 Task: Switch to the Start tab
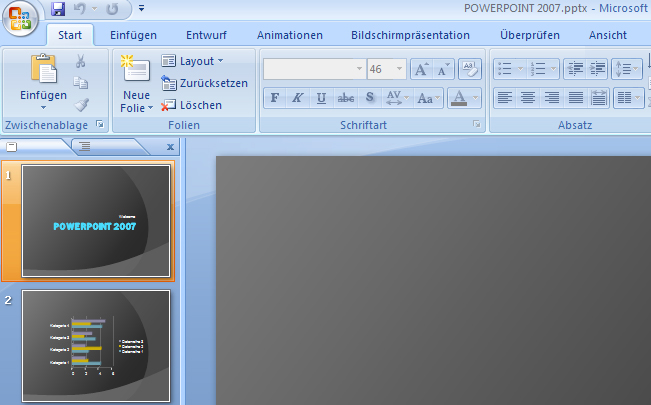(x=70, y=35)
